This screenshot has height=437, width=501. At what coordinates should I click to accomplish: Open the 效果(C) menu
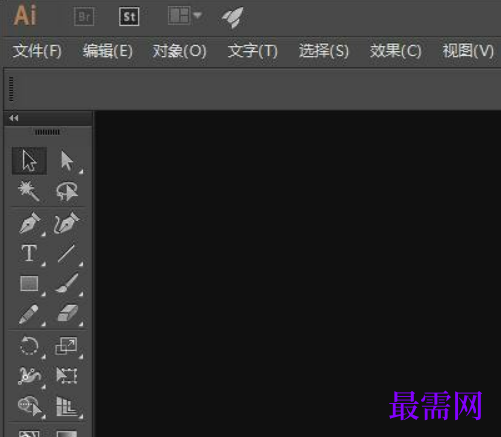tap(395, 51)
